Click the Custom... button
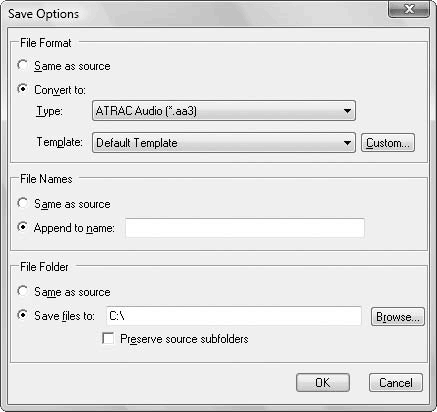This screenshot has width=437, height=412. (x=388, y=143)
